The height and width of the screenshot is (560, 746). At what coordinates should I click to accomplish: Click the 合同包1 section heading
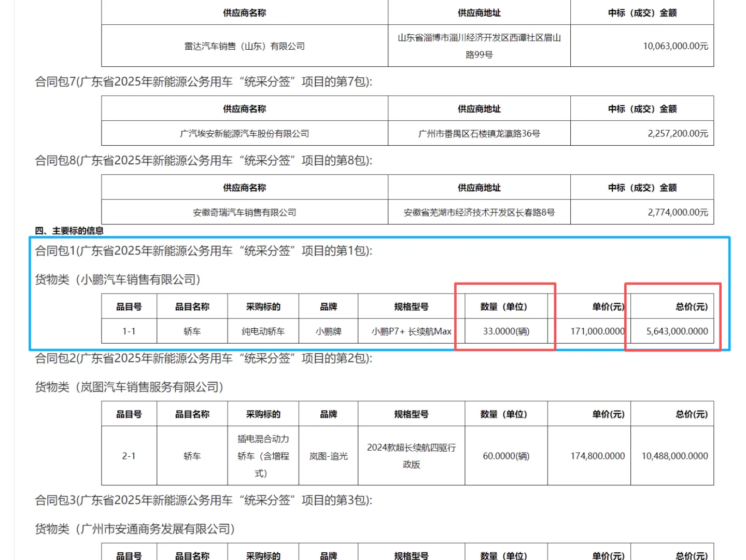tap(203, 251)
